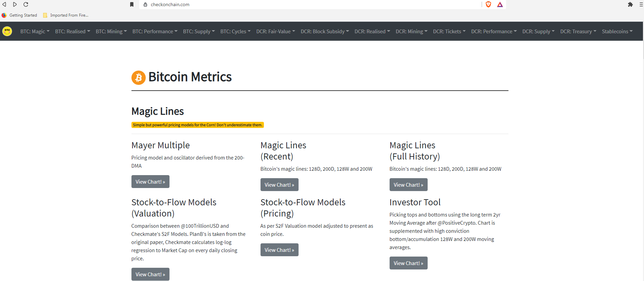Expand the BTC: Mining dropdown menu

pyautogui.click(x=111, y=31)
